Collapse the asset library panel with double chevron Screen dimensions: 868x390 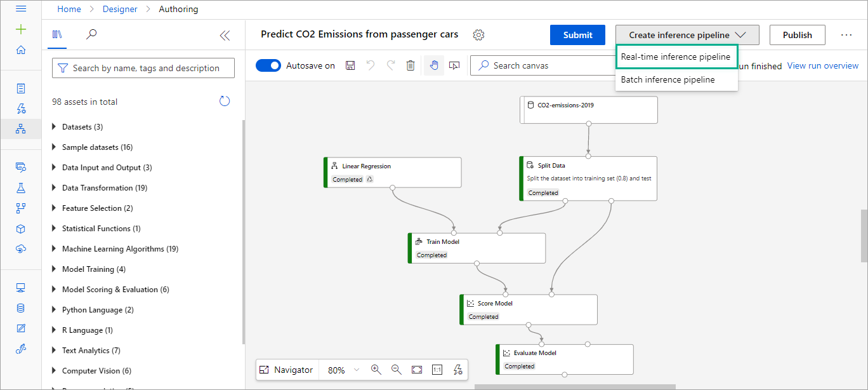click(x=225, y=36)
